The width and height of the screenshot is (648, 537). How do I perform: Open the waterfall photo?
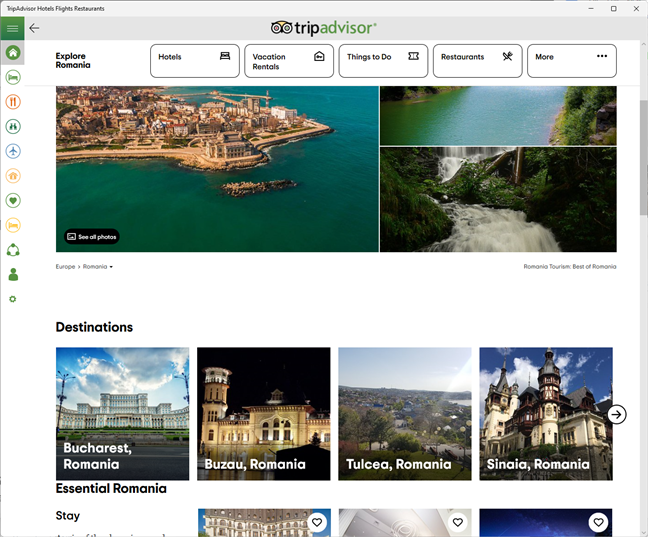click(x=498, y=199)
